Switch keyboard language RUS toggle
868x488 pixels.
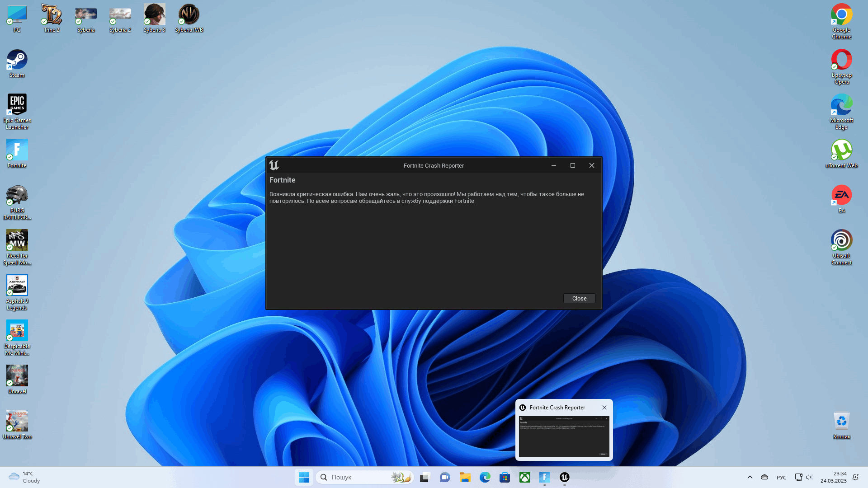point(781,477)
